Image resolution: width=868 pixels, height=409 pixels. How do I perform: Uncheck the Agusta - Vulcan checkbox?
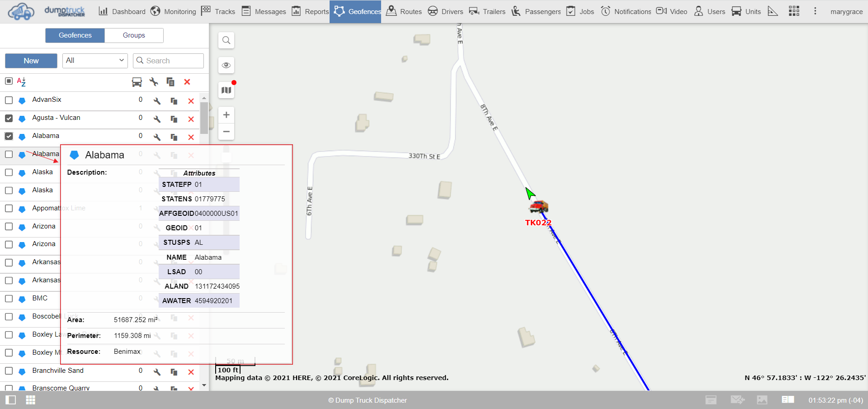pos(9,118)
